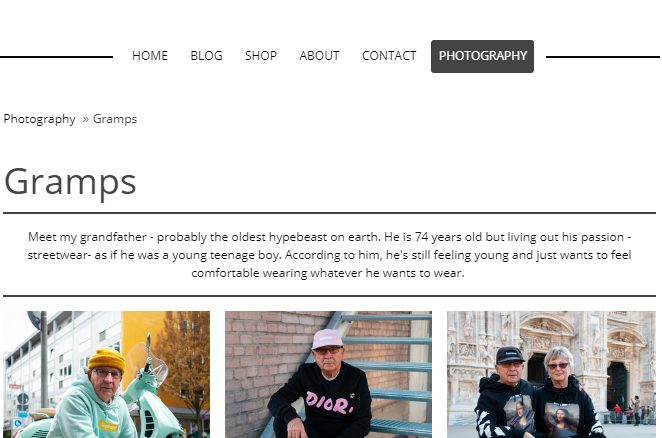Click the large Gramps page heading

(70, 182)
